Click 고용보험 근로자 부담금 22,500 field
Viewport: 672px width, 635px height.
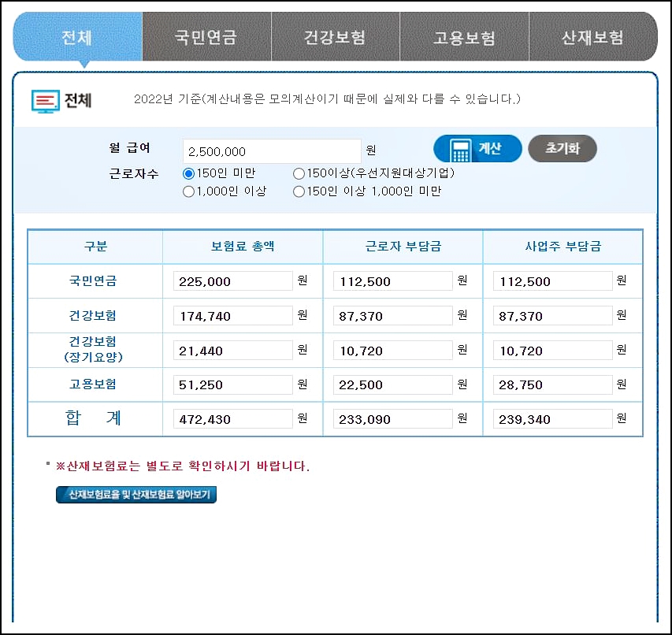pos(392,384)
